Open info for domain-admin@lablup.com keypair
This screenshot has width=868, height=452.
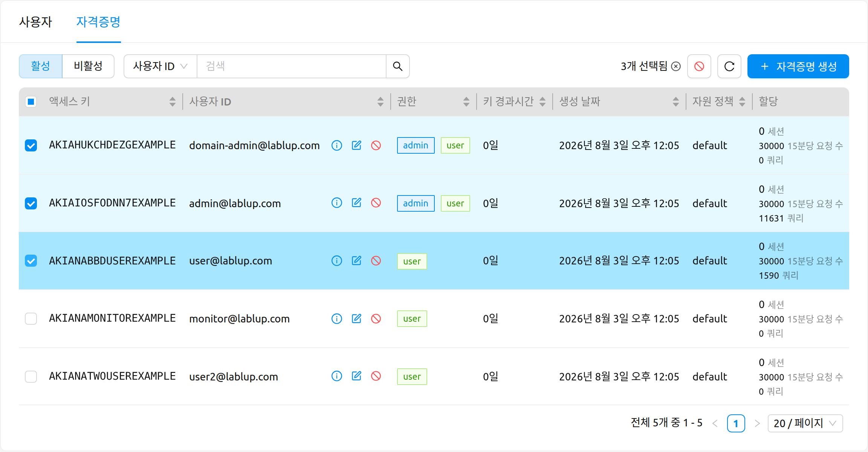tap(337, 145)
